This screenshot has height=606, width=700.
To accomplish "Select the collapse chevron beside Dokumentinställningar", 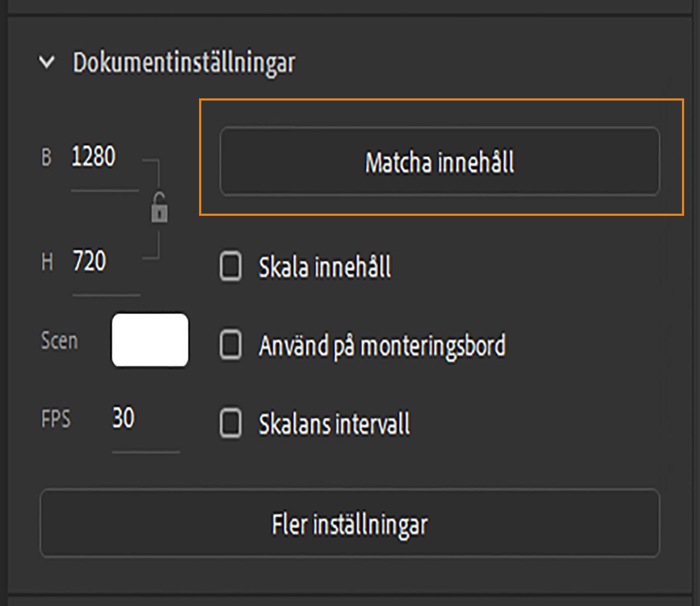I will (47, 62).
